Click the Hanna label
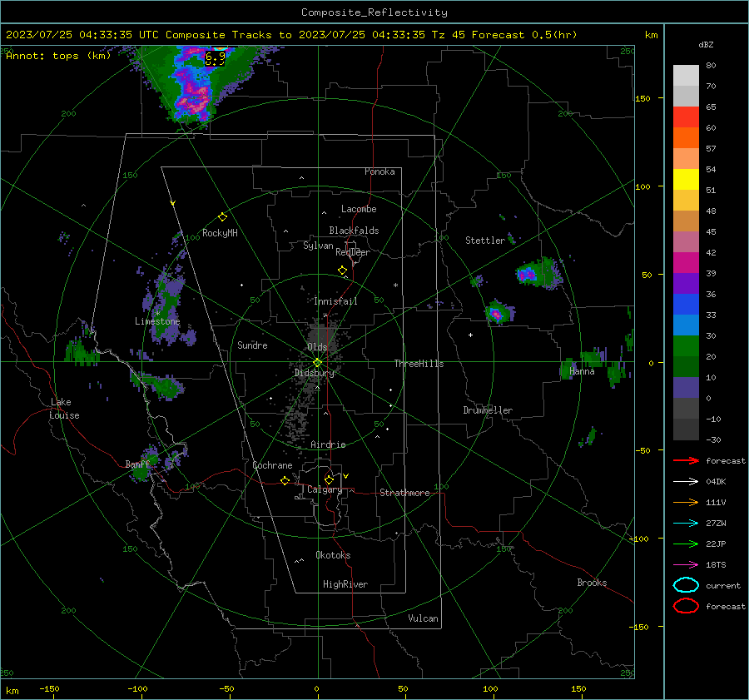The width and height of the screenshot is (749, 700). (x=582, y=371)
